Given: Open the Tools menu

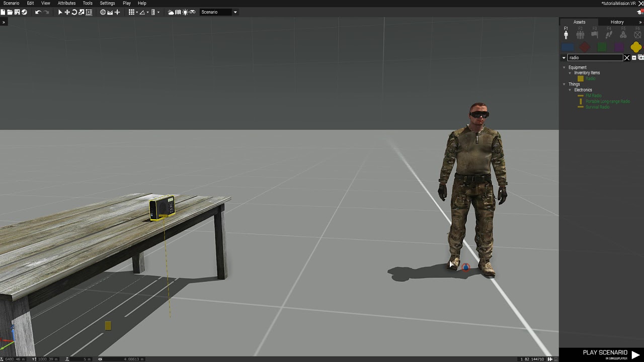Looking at the screenshot, I should 88,3.
